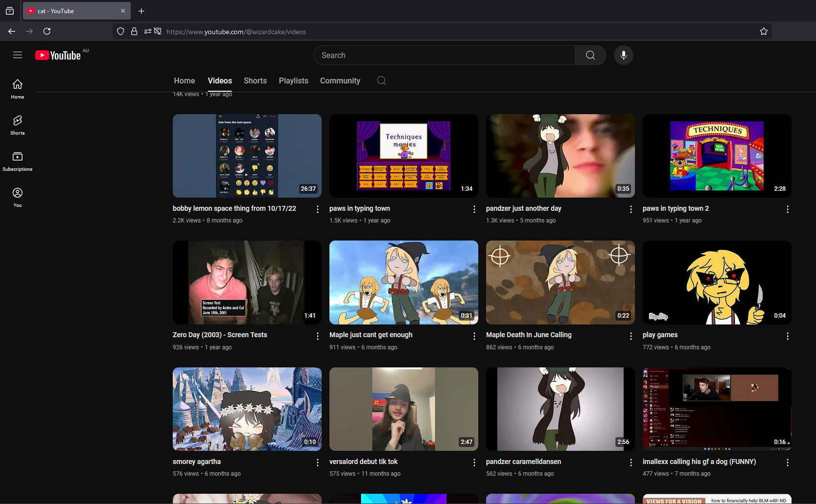Play the Techniques movies 1:34 thumbnail

(404, 156)
